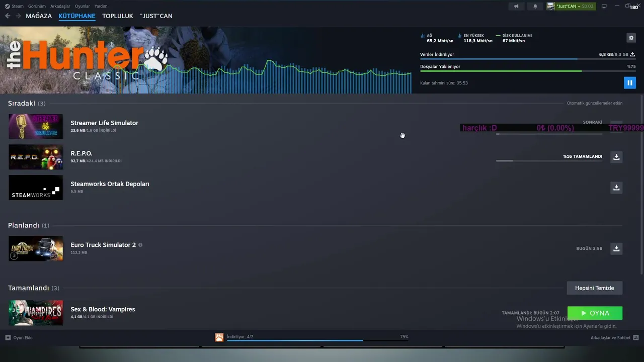Viewport: 644px width, 362px height.
Task: Click the theHunter icon in footer
Action: point(219,337)
